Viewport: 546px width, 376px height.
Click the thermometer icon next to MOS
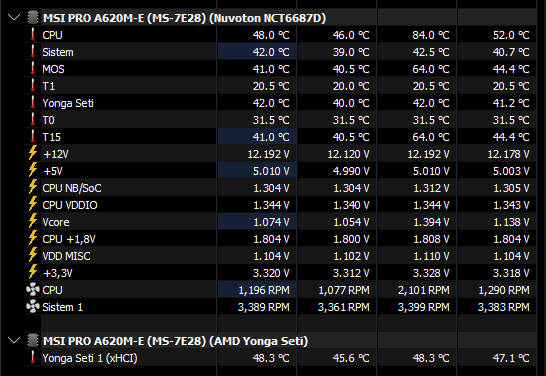point(33,69)
